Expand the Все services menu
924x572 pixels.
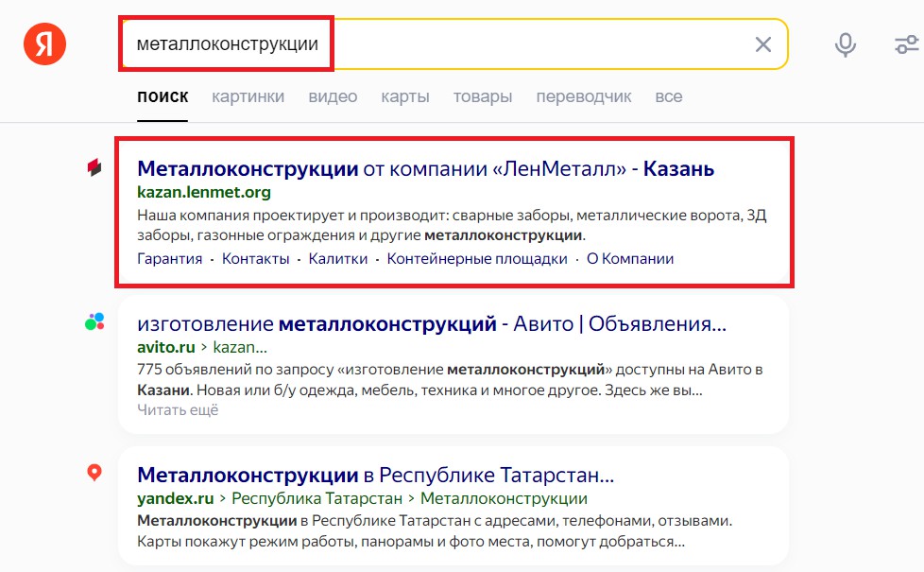click(668, 96)
